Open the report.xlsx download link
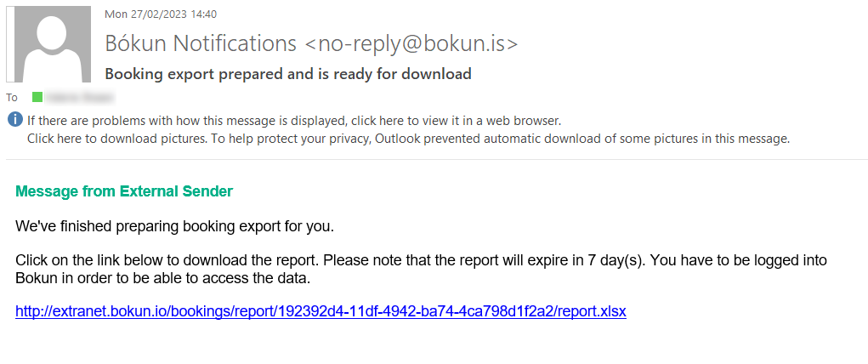Screen dimensions: 868x364 point(321,311)
